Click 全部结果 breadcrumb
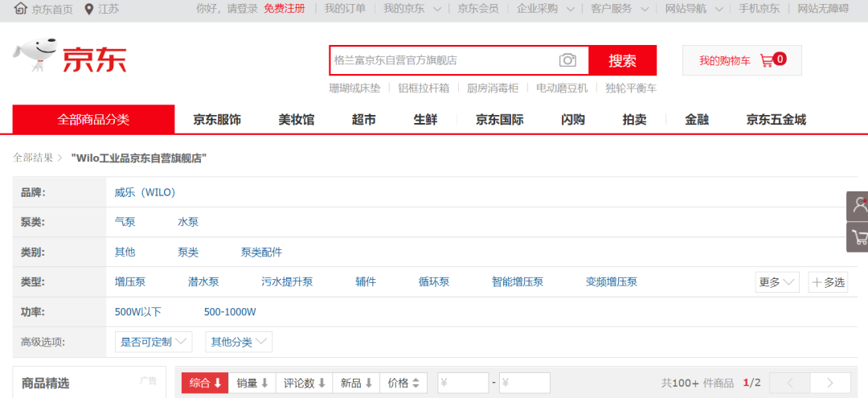 pos(33,158)
